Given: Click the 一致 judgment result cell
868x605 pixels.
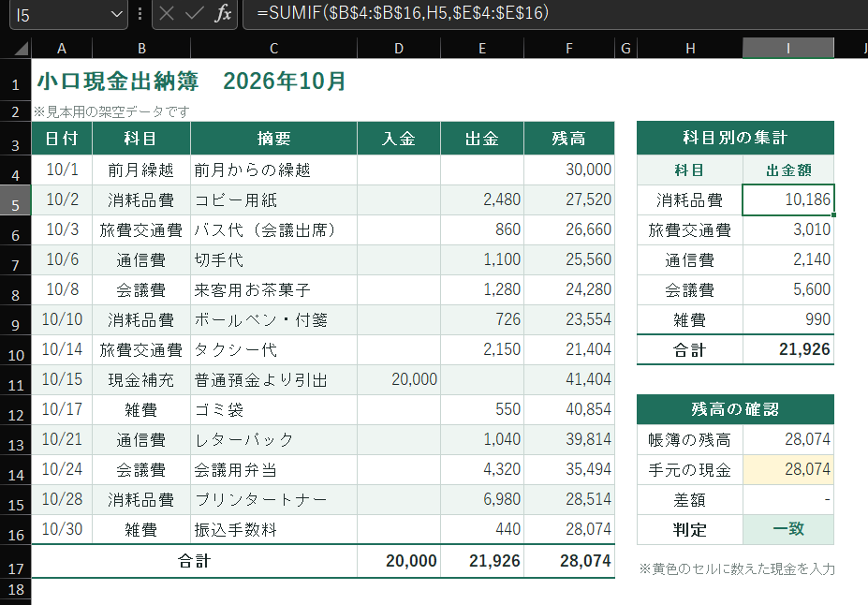Looking at the screenshot, I should (x=788, y=529).
